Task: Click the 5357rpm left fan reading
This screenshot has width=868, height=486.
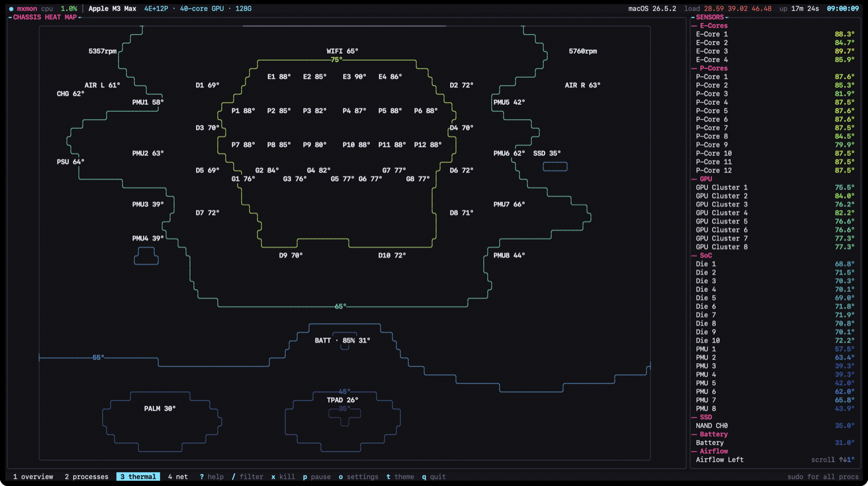Action: pos(102,51)
